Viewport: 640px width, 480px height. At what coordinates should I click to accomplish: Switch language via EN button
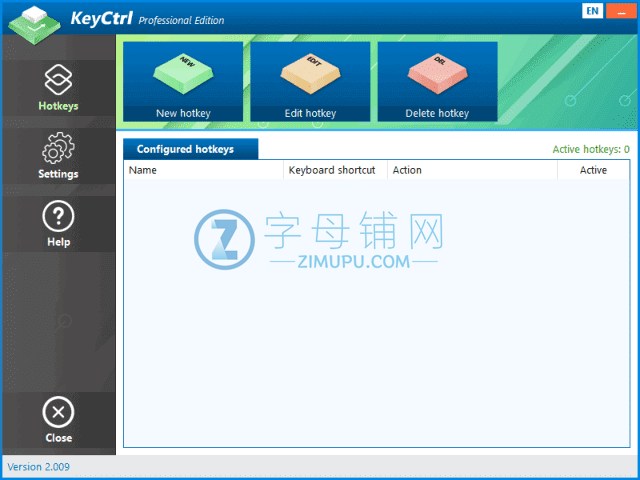tap(592, 11)
